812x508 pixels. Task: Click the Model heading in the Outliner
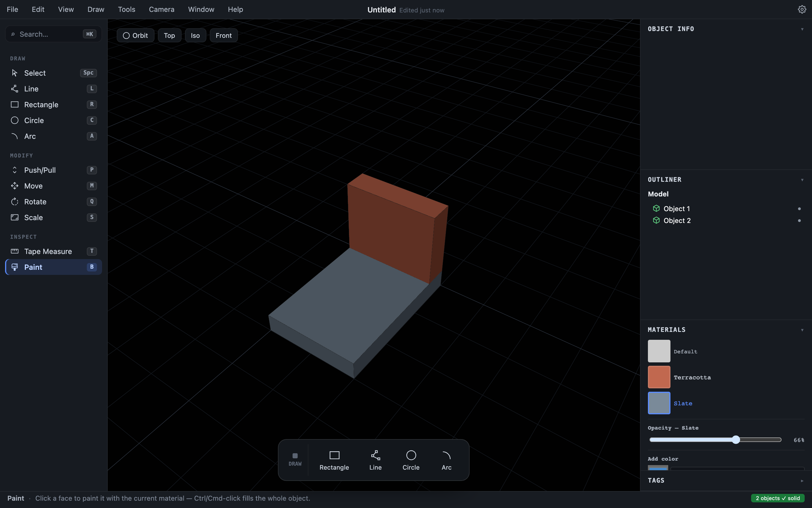pyautogui.click(x=658, y=194)
